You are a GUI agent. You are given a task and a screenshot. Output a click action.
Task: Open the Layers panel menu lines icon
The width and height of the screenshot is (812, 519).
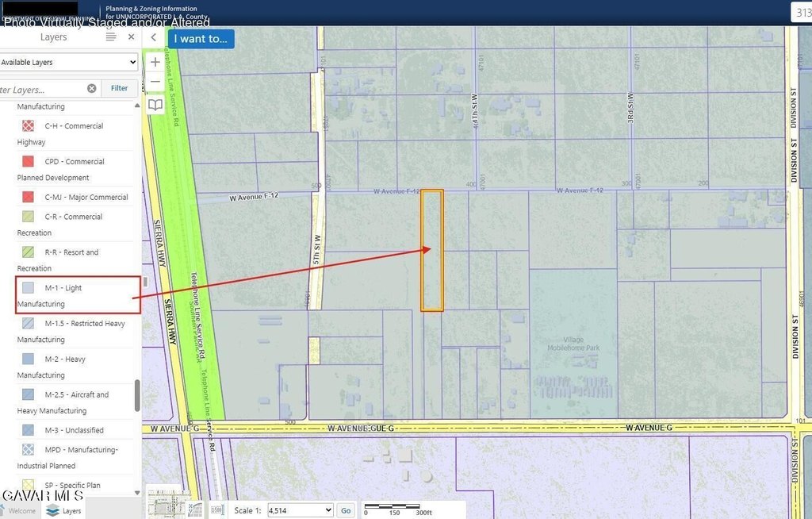tap(111, 37)
